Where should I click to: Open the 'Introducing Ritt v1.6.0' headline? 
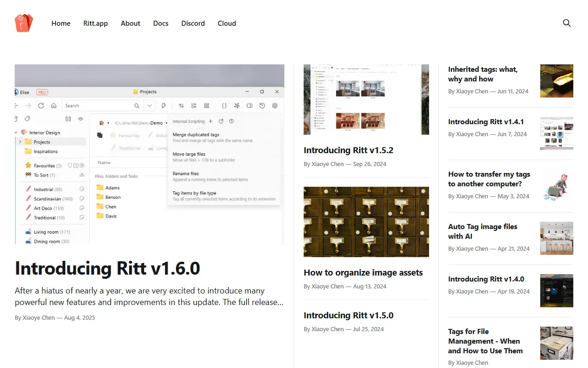click(x=107, y=268)
